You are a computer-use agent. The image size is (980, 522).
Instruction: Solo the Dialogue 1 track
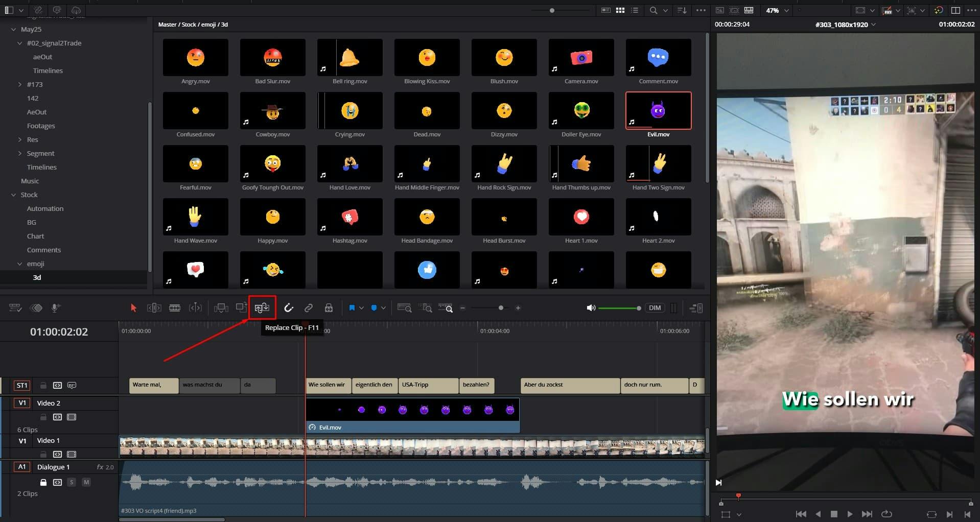pos(72,482)
